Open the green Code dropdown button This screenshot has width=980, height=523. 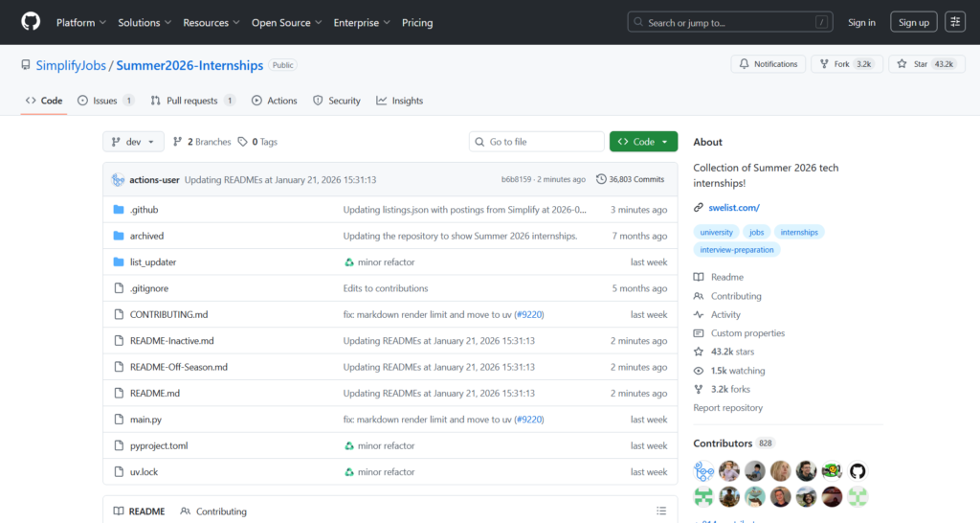(x=643, y=142)
